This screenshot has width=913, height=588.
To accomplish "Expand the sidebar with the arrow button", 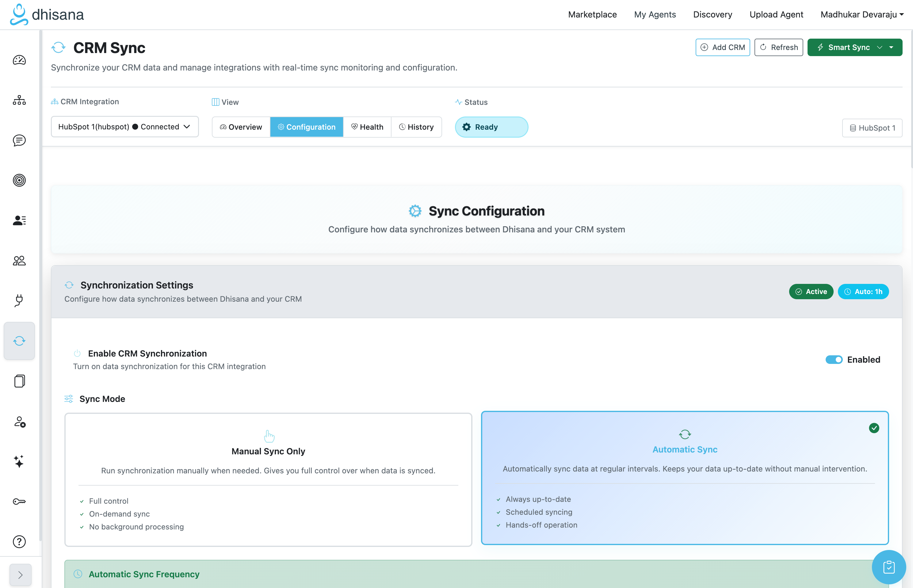I will click(x=20, y=575).
